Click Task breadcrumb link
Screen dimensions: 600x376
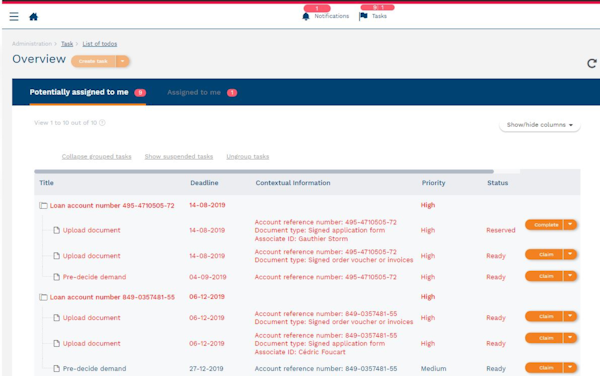tap(67, 44)
